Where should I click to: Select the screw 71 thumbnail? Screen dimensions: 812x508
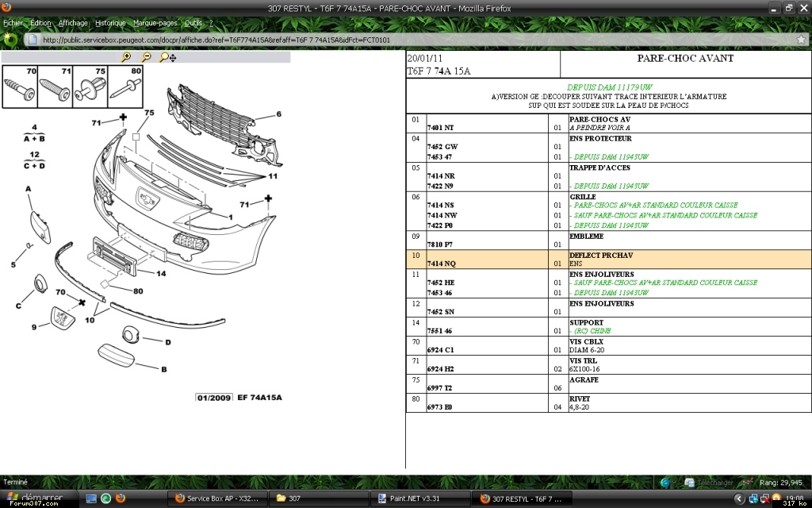(x=55, y=87)
